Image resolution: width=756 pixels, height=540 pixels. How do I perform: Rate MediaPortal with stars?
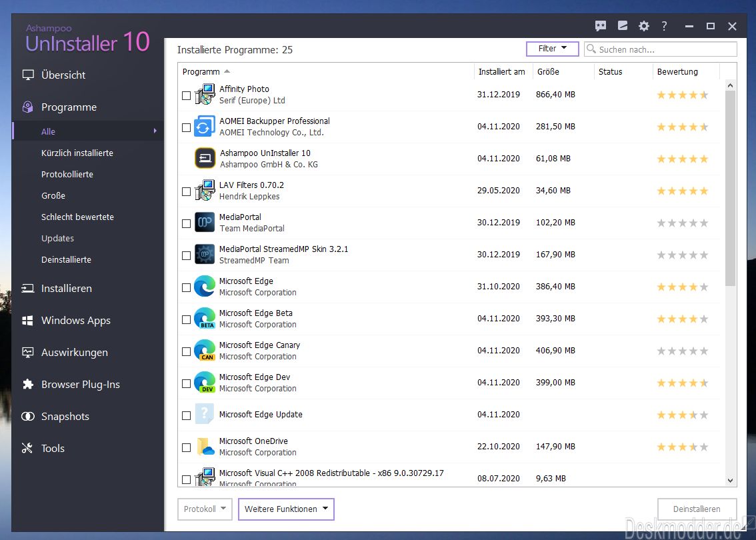tap(682, 223)
